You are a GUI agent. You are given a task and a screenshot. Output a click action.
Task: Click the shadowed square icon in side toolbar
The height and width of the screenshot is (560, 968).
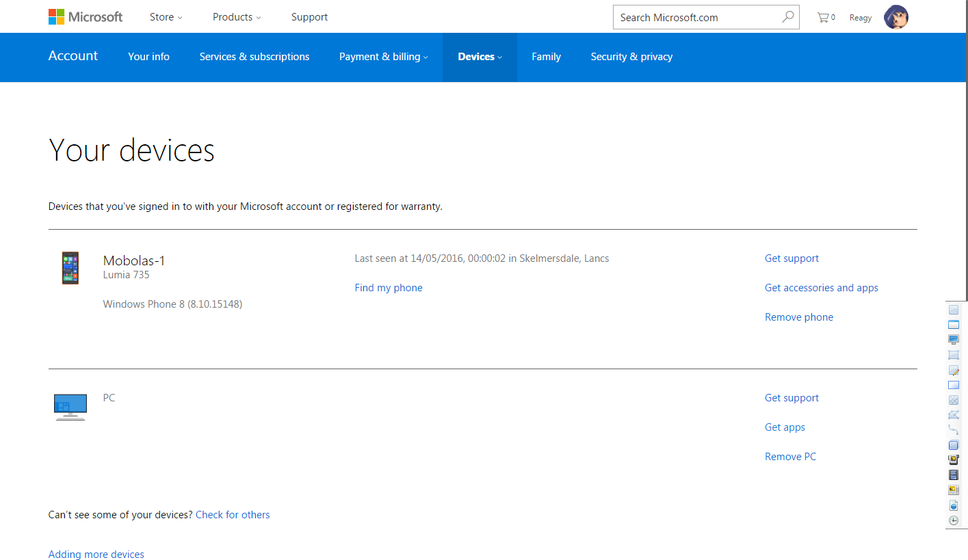tap(954, 444)
